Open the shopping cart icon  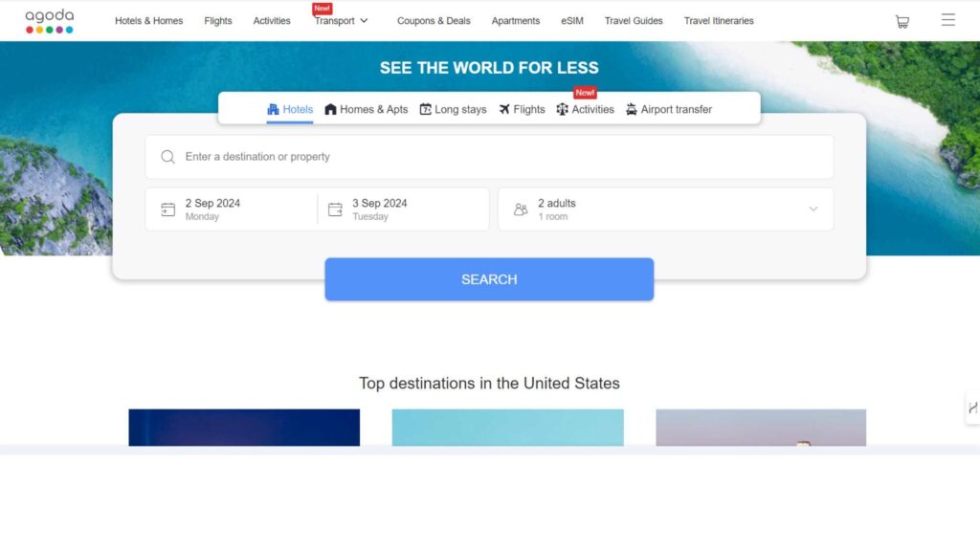pyautogui.click(x=902, y=21)
